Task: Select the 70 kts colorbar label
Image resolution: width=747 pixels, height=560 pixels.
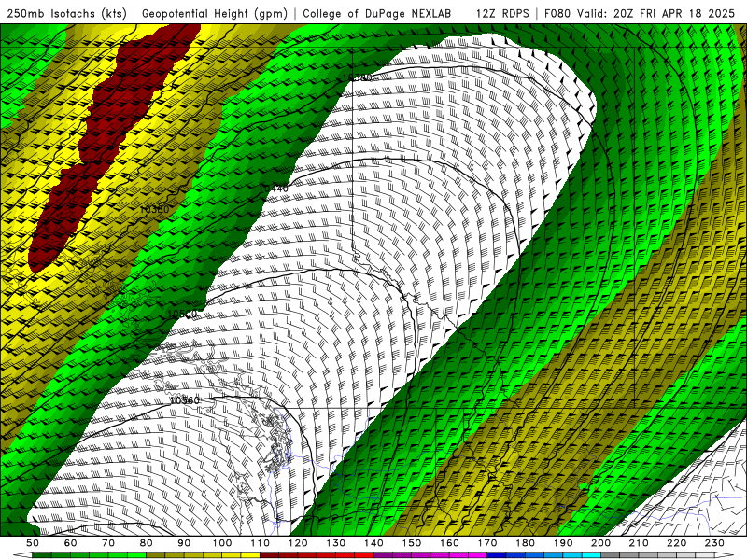Action: tap(108, 543)
